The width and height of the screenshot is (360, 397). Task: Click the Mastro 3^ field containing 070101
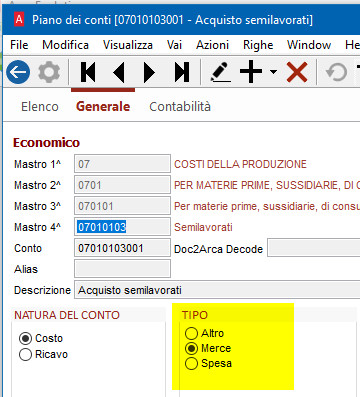122,206
